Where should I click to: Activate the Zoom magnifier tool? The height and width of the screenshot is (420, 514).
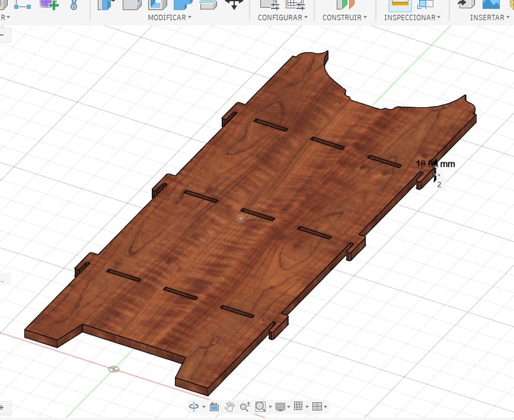point(244,406)
